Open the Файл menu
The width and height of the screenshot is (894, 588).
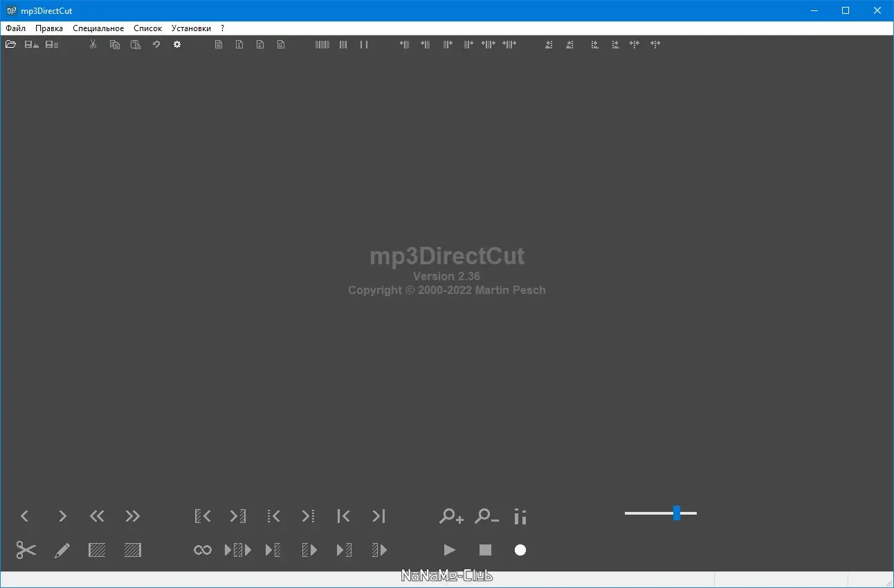(x=15, y=28)
